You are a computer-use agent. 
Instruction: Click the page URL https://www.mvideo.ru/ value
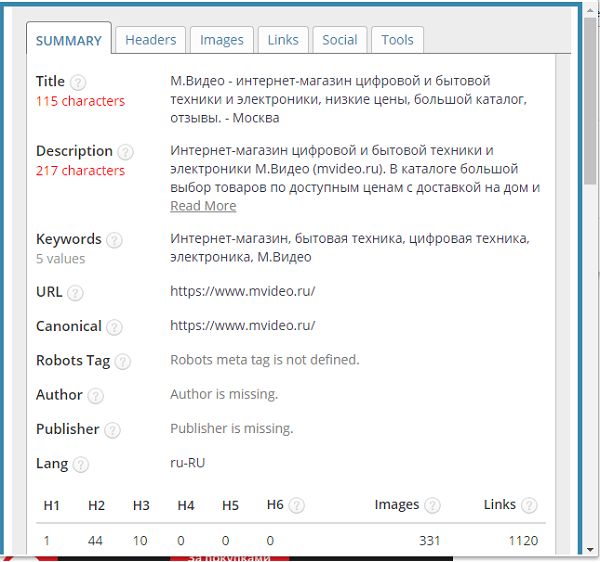[243, 291]
